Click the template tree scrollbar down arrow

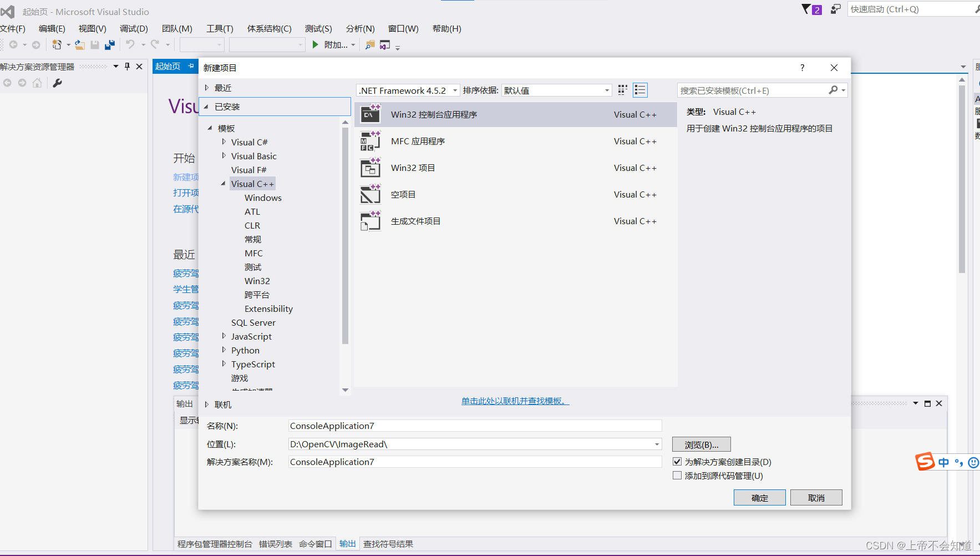(x=346, y=390)
